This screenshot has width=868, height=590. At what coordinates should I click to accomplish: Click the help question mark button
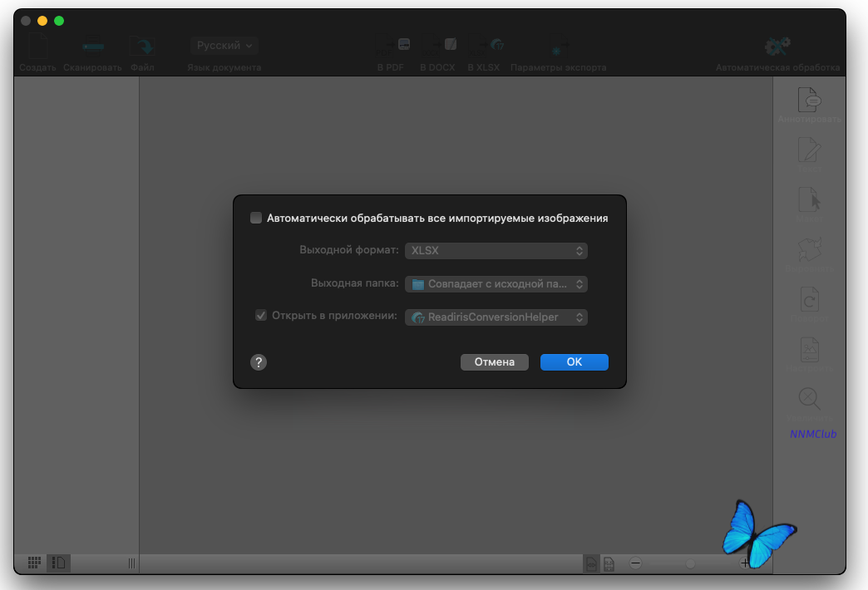pyautogui.click(x=259, y=362)
